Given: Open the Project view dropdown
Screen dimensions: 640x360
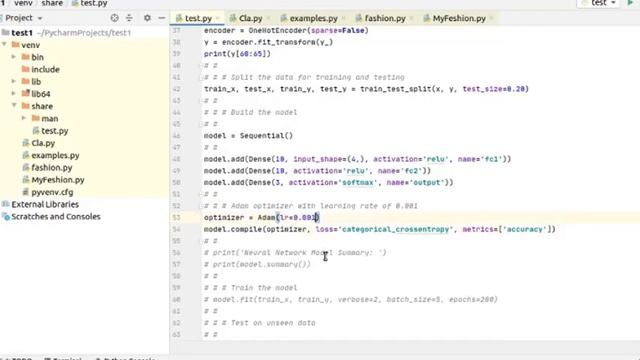Looking at the screenshot, I should [x=23, y=18].
